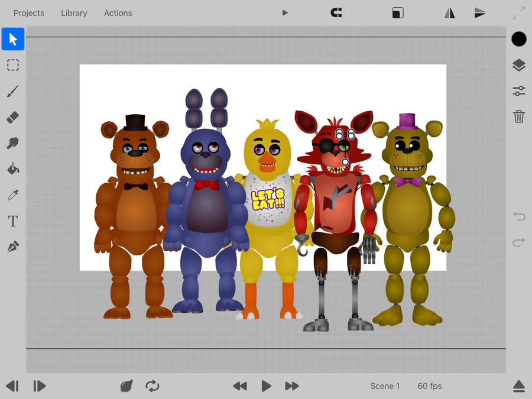Open the Scene 1 selector
This screenshot has height=399, width=532.
[x=385, y=386]
